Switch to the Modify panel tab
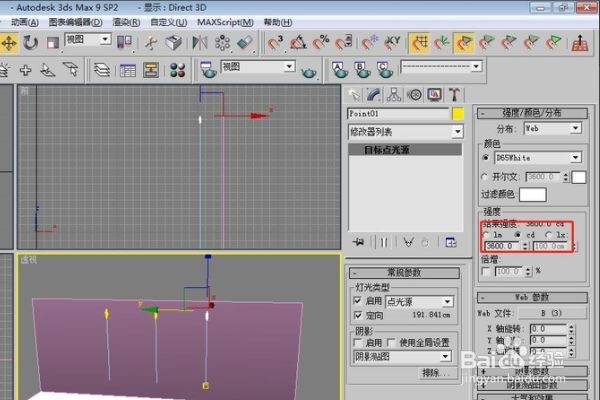Viewport: 600px width, 400px height. (373, 95)
